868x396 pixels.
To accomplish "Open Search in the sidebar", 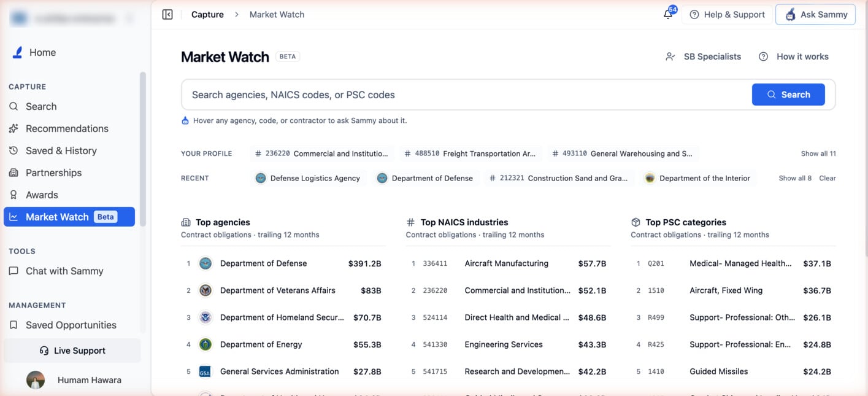I will 69,106.
